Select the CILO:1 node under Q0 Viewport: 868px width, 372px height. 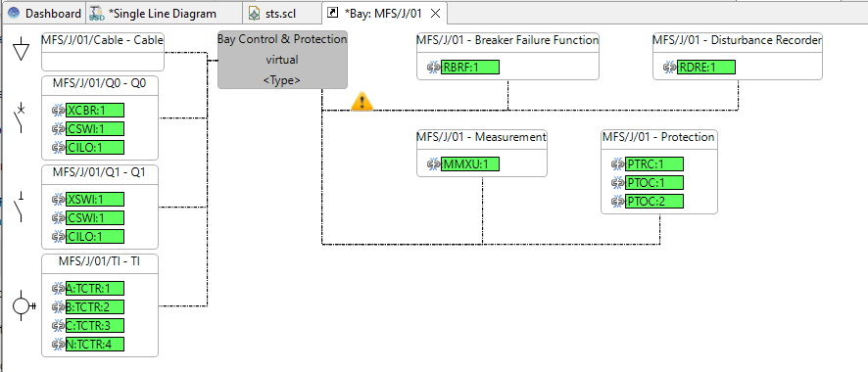click(95, 148)
